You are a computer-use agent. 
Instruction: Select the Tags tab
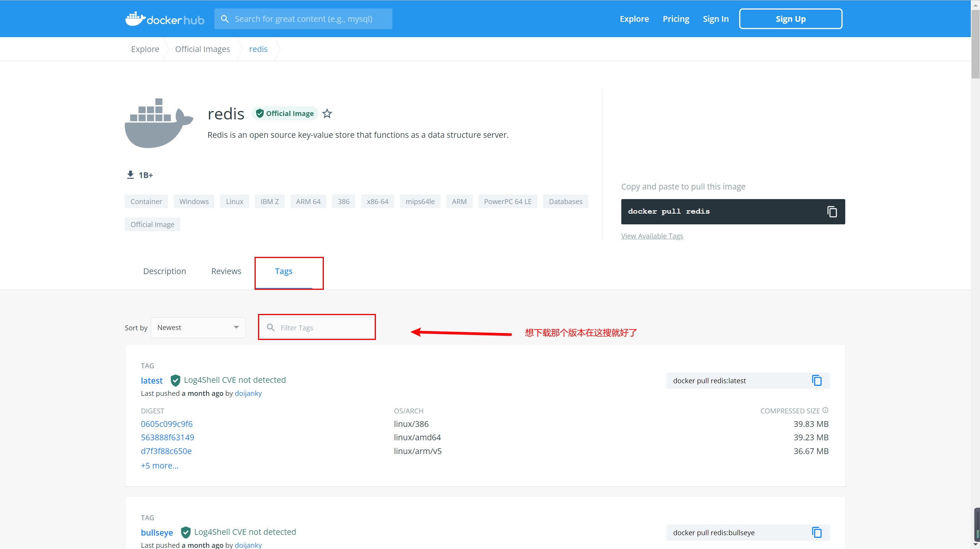coord(284,271)
